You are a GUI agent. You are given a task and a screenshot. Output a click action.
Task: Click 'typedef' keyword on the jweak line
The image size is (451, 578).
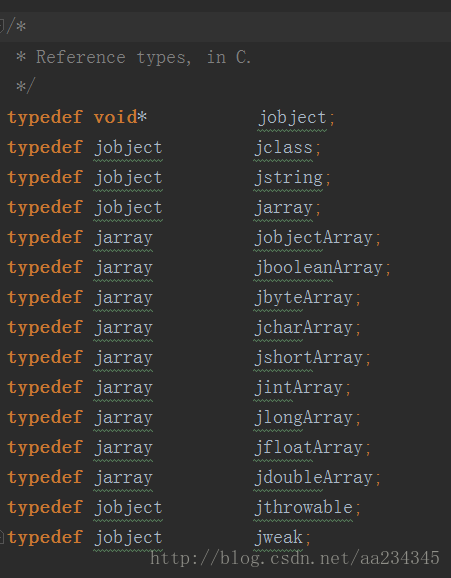(x=45, y=538)
